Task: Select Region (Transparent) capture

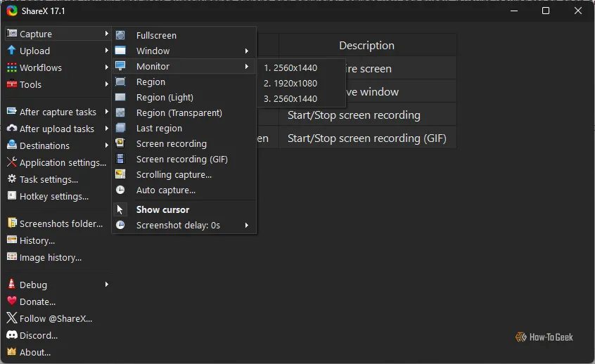Action: [179, 112]
